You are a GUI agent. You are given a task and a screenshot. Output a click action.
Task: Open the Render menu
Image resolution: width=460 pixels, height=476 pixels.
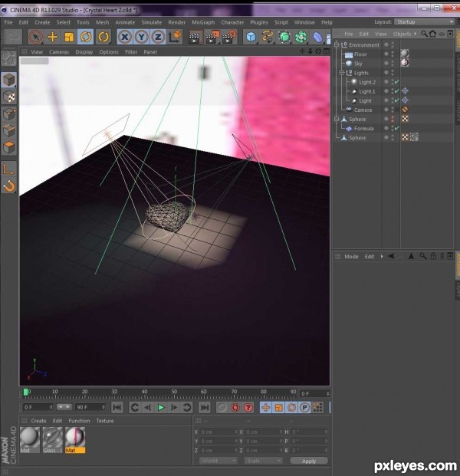point(176,22)
